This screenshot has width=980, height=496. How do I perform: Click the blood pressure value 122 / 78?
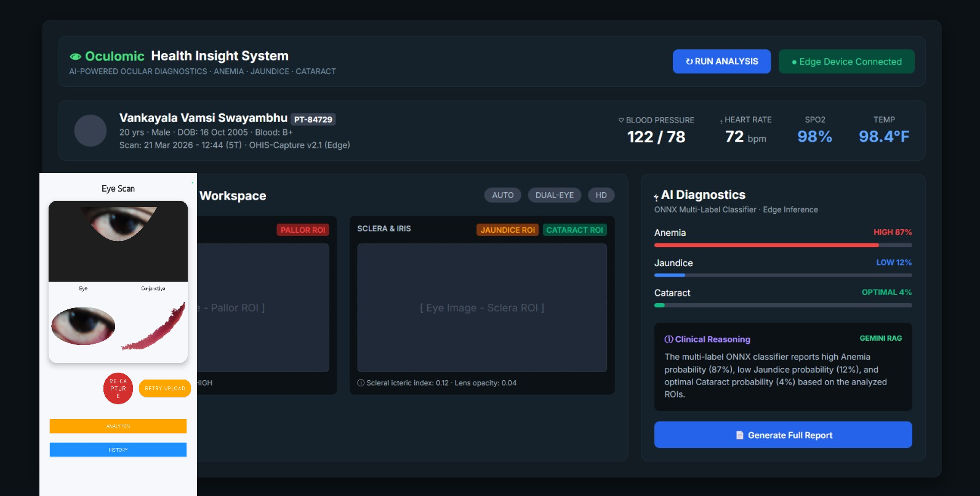tap(656, 137)
